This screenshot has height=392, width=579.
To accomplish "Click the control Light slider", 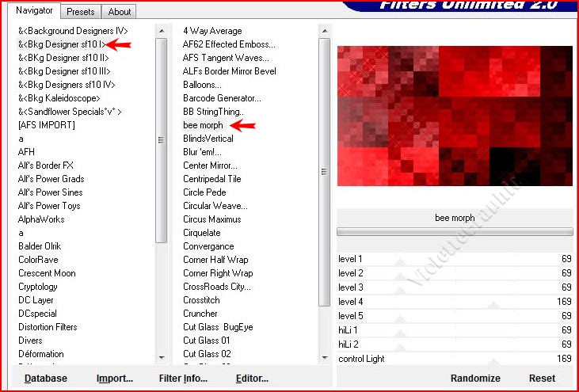I will coord(455,359).
